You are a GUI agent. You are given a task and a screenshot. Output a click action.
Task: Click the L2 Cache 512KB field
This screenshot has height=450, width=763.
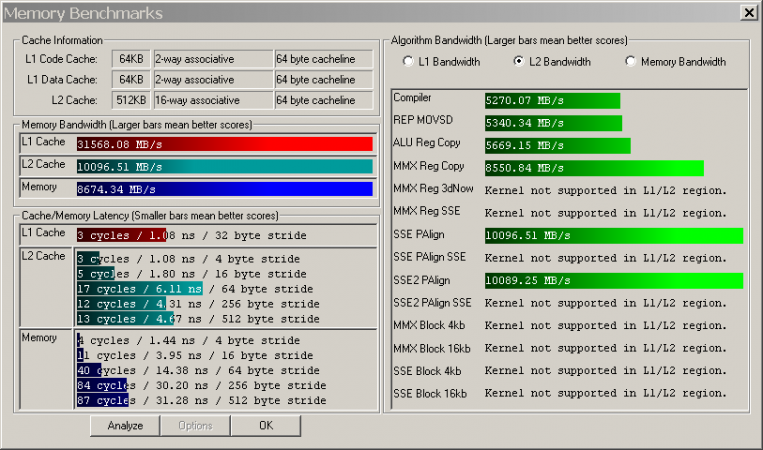pyautogui.click(x=131, y=100)
